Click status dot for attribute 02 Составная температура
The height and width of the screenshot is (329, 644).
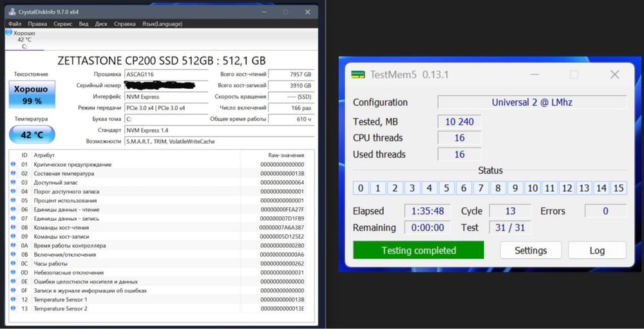point(13,173)
